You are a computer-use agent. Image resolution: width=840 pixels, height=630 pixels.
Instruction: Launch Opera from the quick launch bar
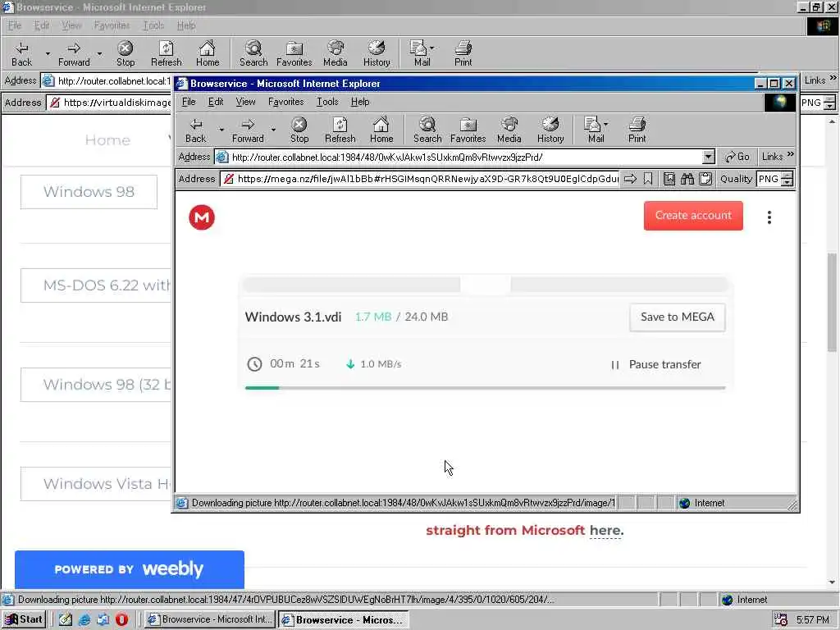(121, 619)
